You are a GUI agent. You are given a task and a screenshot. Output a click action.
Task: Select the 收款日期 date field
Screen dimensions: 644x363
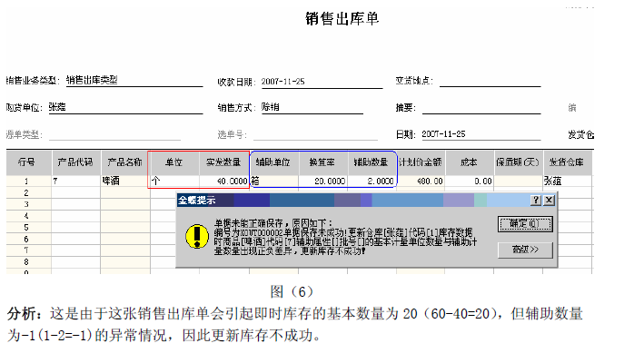[311, 80]
